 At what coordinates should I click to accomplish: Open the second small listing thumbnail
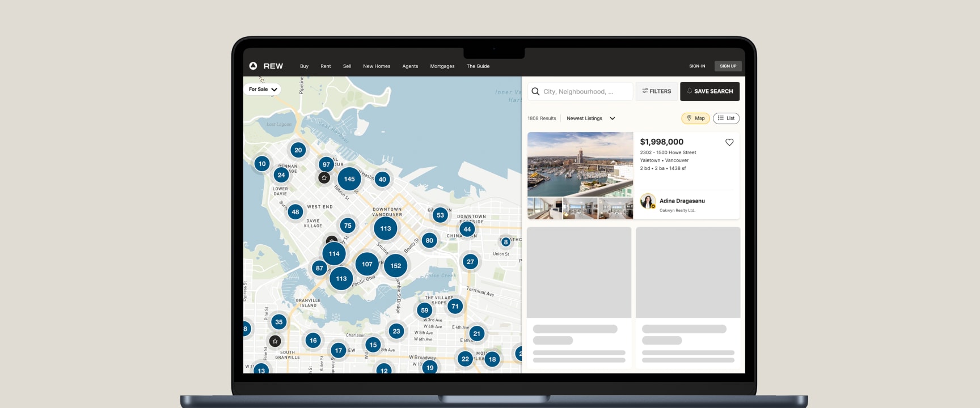[x=580, y=209]
